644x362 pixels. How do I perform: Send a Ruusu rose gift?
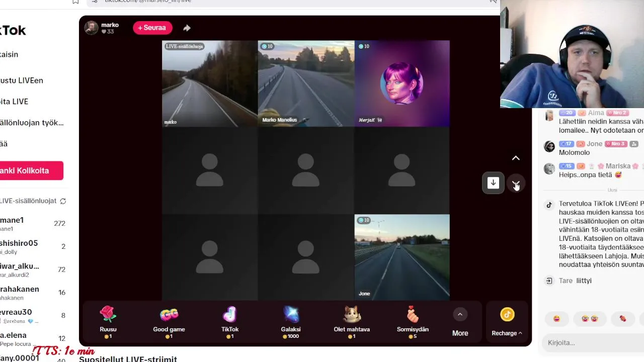pos(108,322)
